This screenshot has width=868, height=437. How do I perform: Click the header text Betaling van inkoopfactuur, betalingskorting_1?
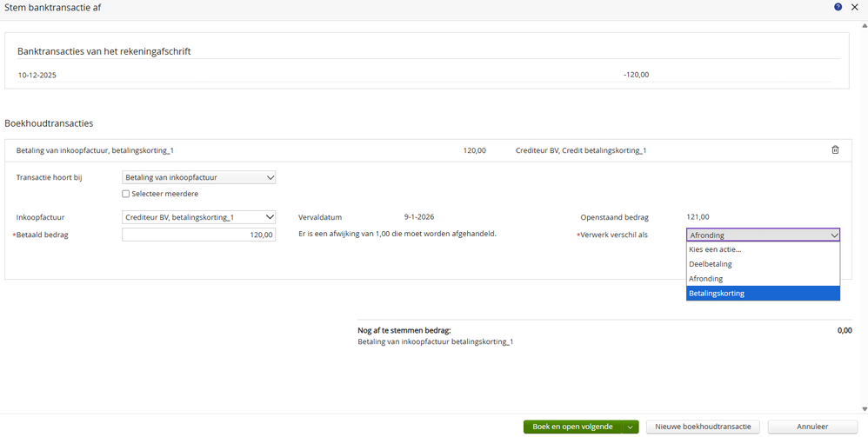point(95,150)
